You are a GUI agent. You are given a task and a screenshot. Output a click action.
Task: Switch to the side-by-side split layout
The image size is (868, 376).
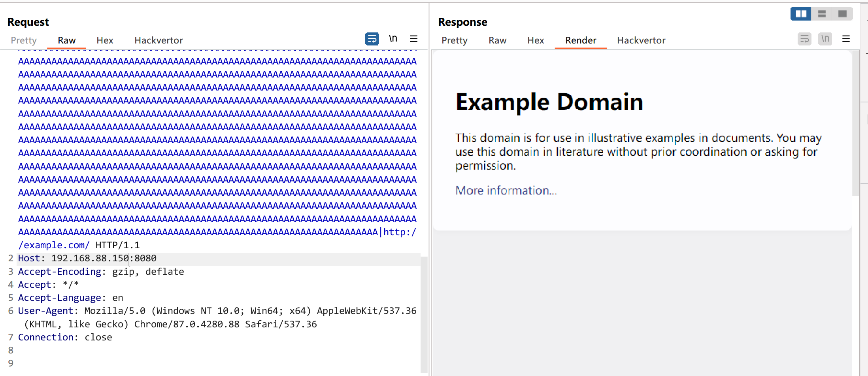point(801,14)
